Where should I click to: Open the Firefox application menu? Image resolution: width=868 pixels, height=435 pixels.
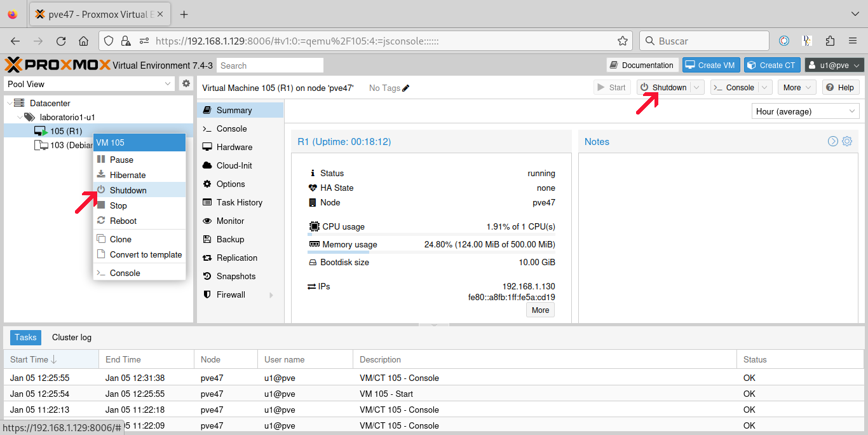click(x=853, y=41)
